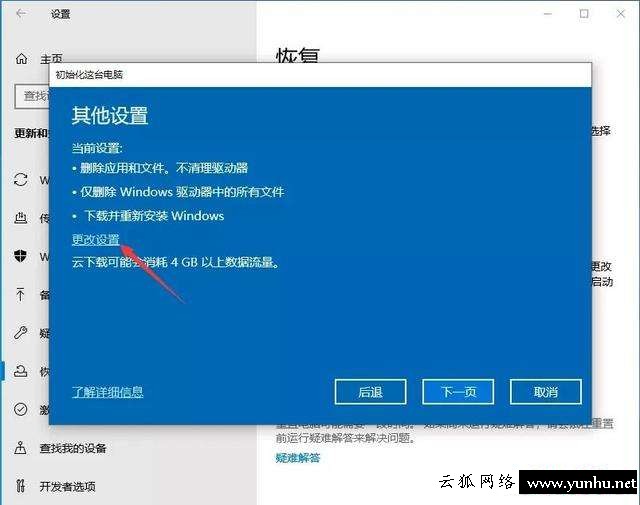Click the 后退 button
The image size is (640, 505).
pyautogui.click(x=370, y=392)
